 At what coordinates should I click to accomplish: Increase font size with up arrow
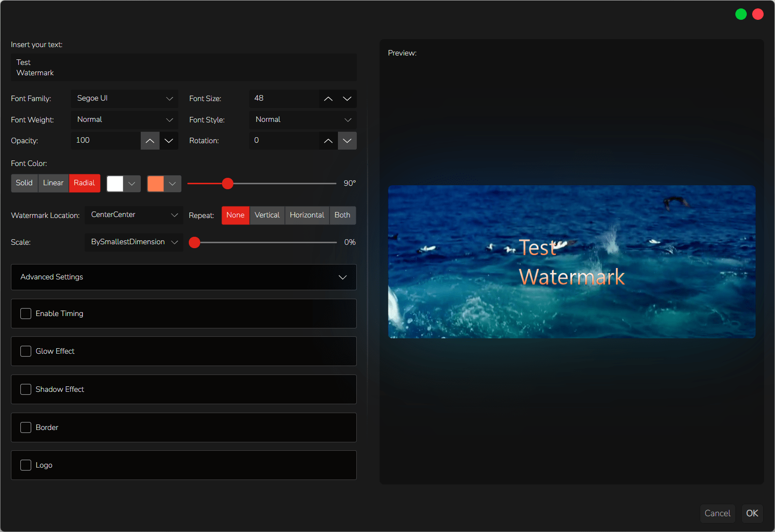pyautogui.click(x=328, y=99)
